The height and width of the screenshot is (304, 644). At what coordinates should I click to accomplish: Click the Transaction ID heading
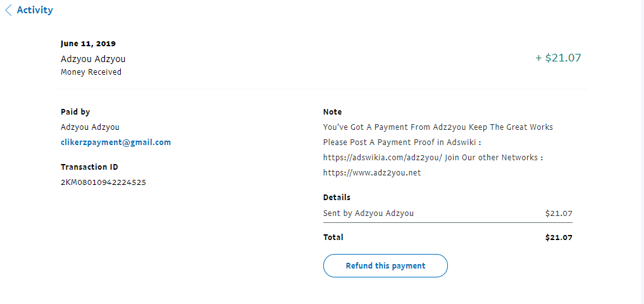click(89, 167)
